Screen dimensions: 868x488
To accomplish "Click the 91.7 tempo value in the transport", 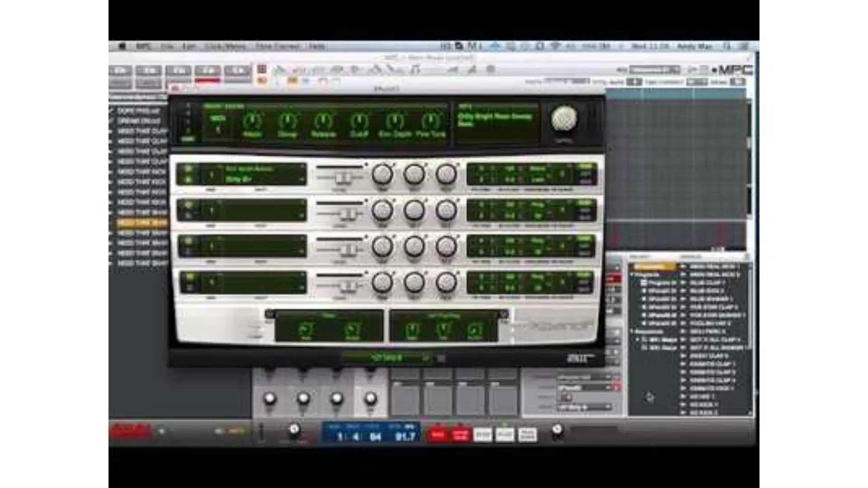I will (405, 436).
